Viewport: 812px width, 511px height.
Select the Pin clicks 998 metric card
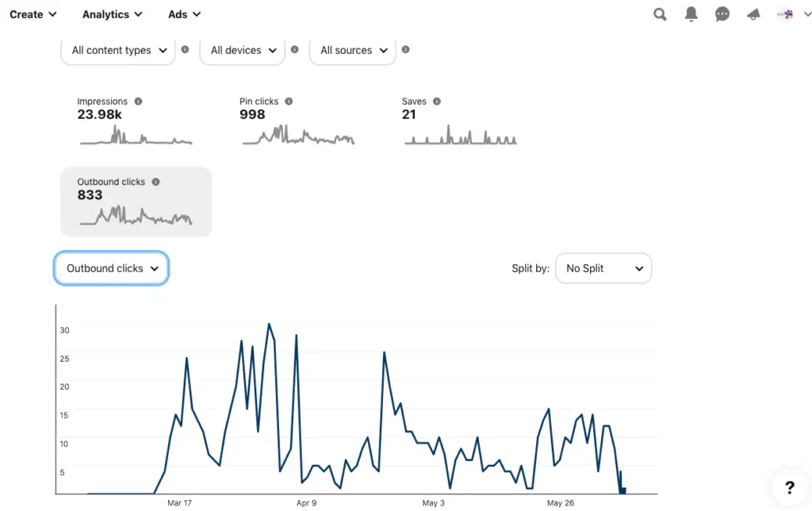298,121
